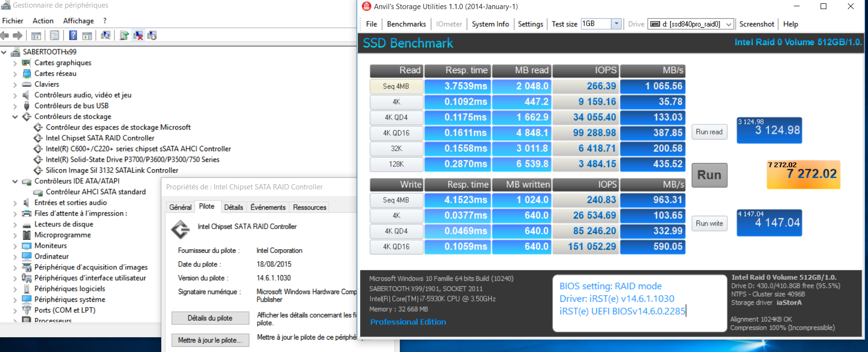Open the Action menu in Device Manager
Screen dimensions: 868x352
point(43,21)
